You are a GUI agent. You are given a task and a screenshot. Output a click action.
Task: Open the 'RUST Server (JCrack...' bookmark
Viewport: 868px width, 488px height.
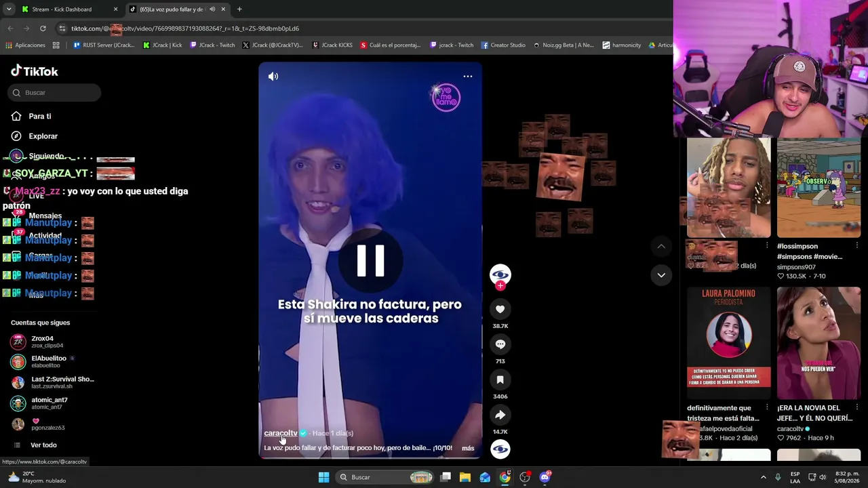click(x=104, y=45)
